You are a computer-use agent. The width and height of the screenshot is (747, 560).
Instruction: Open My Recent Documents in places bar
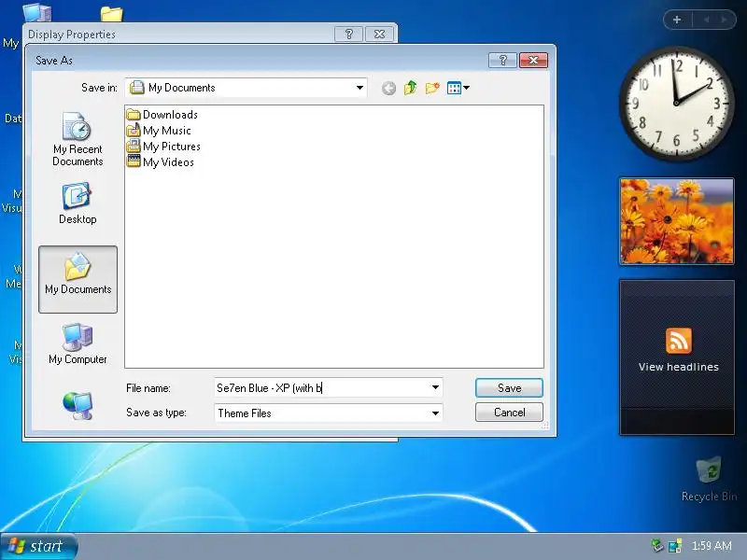[78, 139]
